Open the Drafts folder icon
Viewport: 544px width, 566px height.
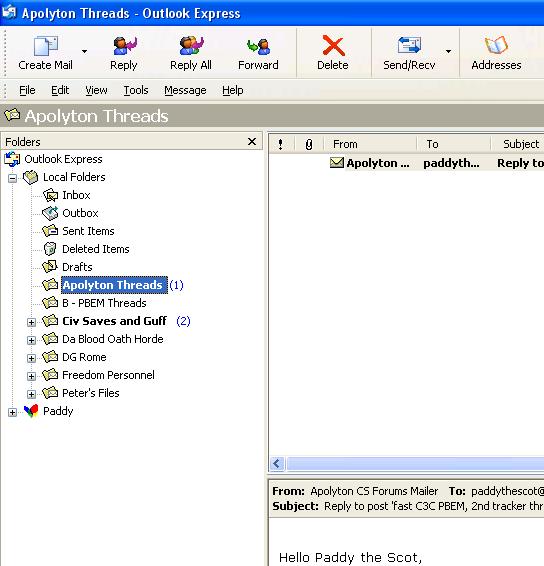pyautogui.click(x=50, y=267)
